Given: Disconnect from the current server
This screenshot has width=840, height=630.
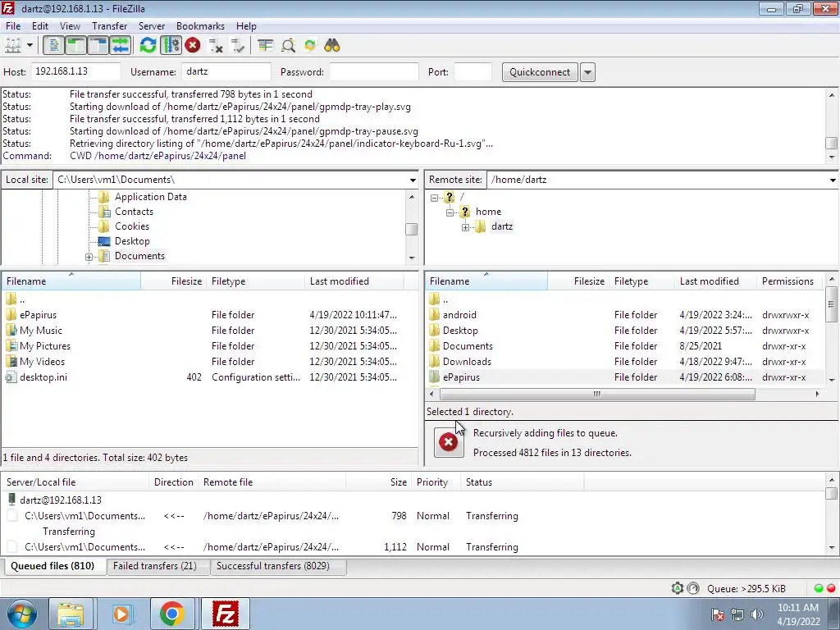Looking at the screenshot, I should point(216,46).
